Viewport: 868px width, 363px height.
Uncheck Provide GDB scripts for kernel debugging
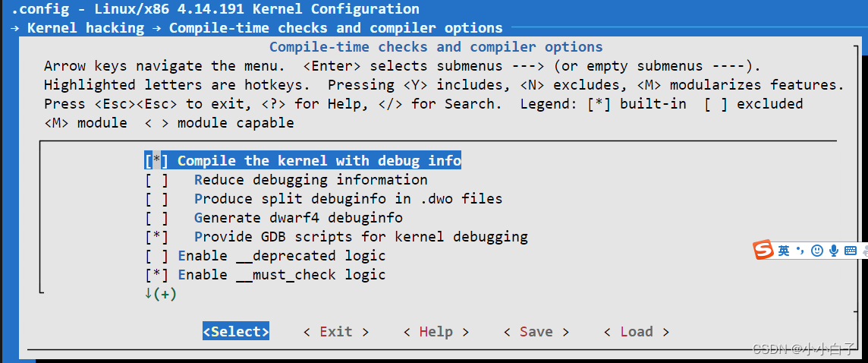click(x=156, y=237)
